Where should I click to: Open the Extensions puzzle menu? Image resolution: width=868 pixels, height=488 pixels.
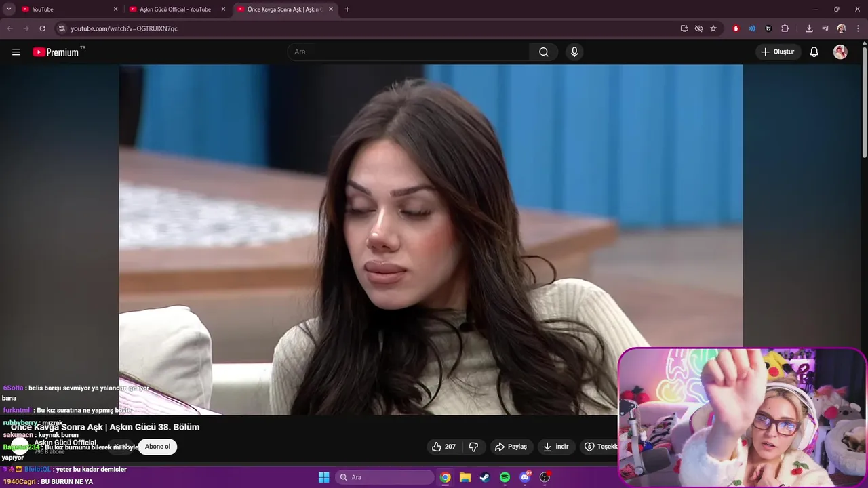[785, 28]
